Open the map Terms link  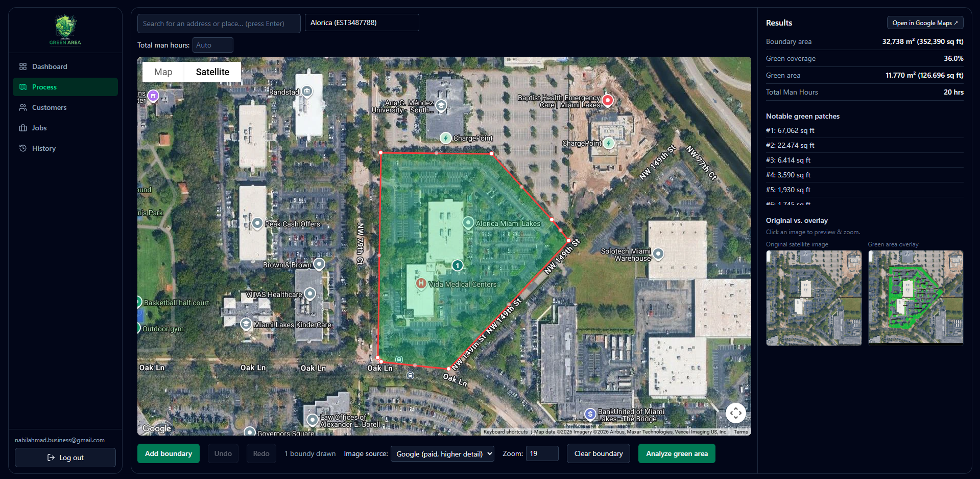pyautogui.click(x=741, y=432)
